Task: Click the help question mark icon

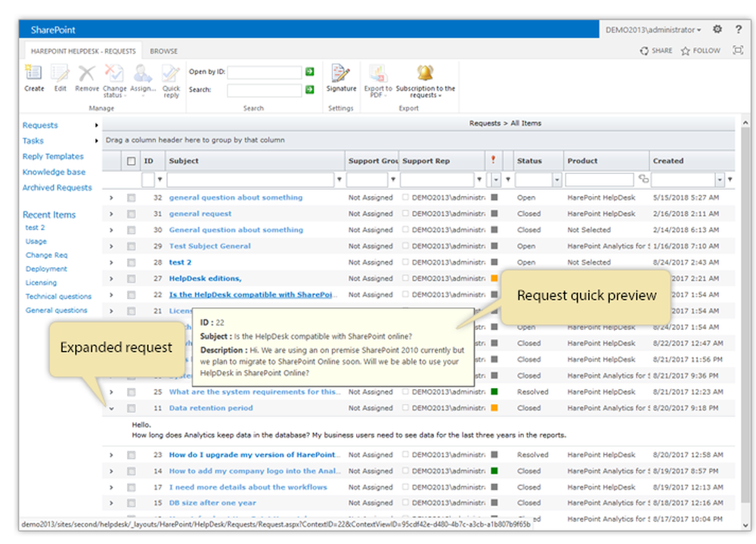Action: [738, 30]
